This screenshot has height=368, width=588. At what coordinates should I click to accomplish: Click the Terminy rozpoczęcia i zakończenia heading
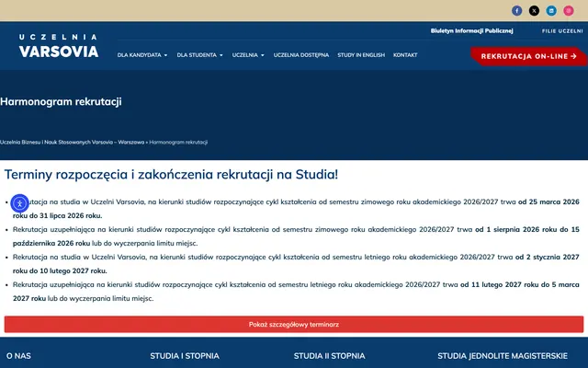point(171,175)
